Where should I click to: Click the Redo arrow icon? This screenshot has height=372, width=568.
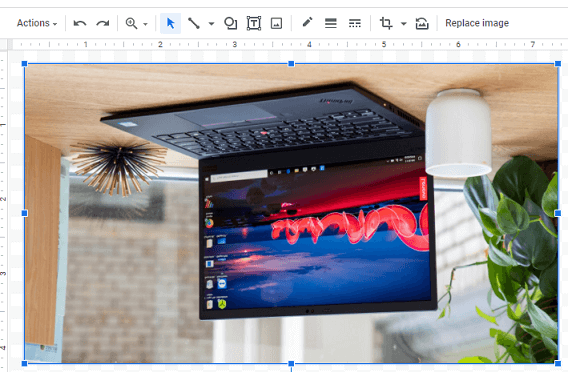pyautogui.click(x=103, y=23)
